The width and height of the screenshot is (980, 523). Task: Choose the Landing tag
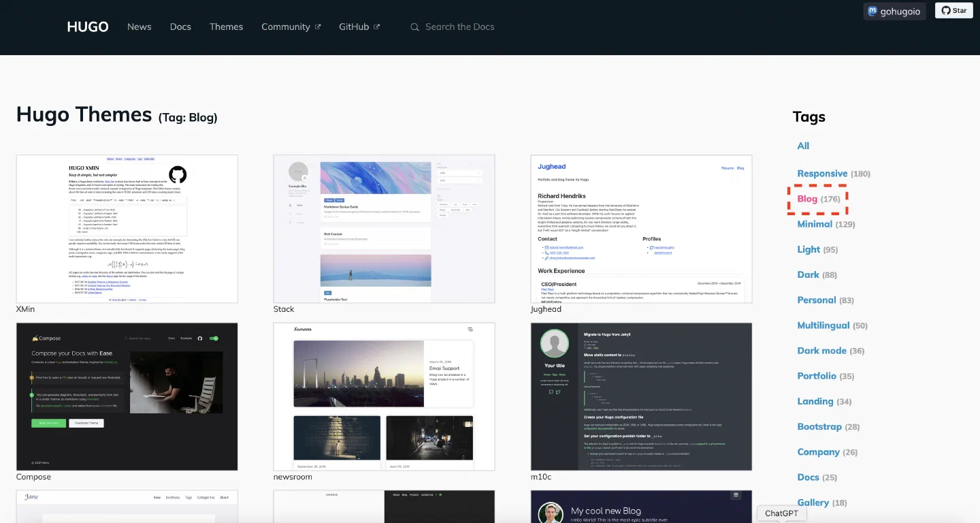coord(824,401)
